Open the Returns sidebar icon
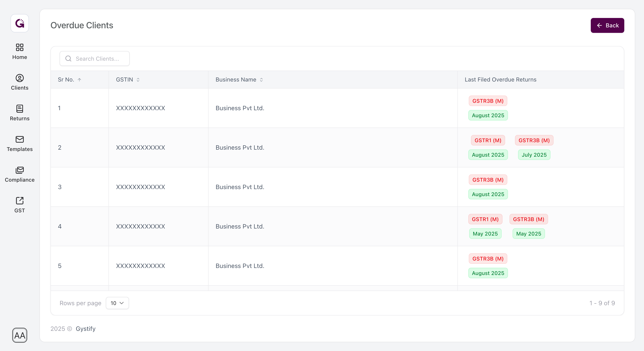 pyautogui.click(x=19, y=109)
